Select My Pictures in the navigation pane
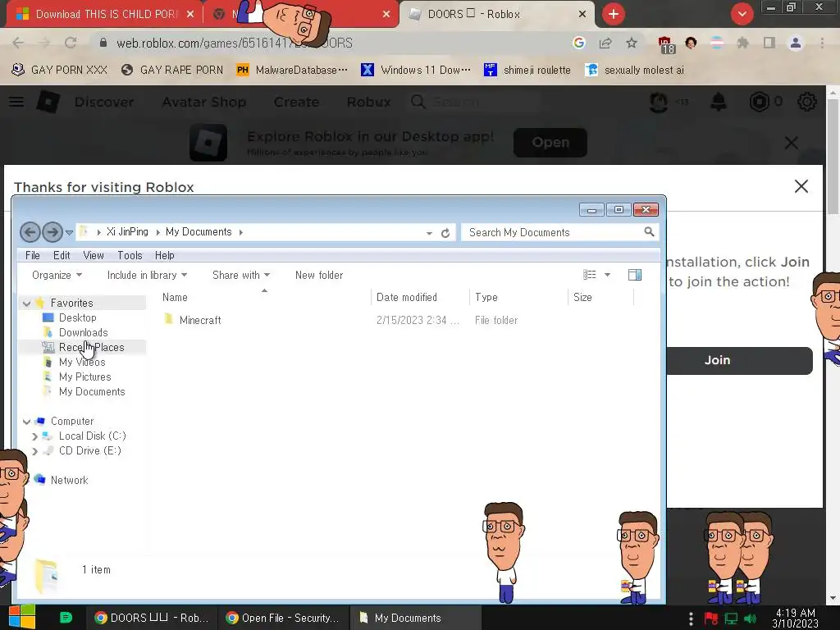The height and width of the screenshot is (630, 840). (x=84, y=377)
